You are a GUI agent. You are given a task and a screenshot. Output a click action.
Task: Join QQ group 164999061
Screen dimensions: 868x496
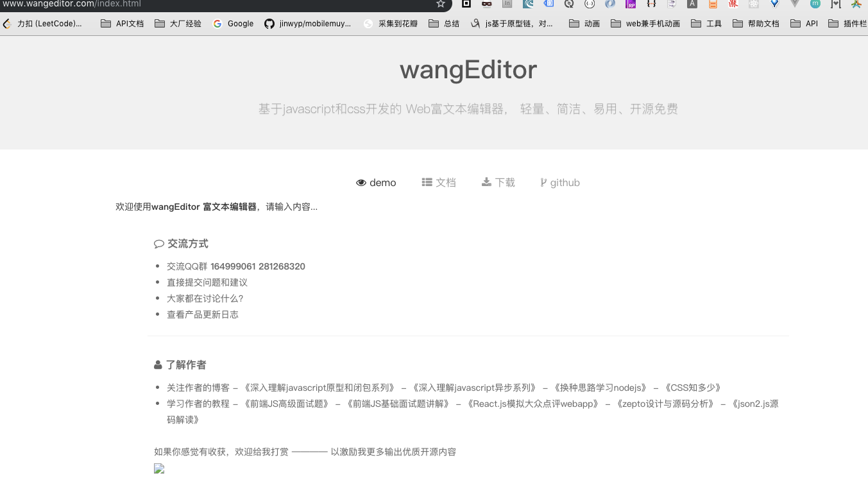tap(233, 266)
